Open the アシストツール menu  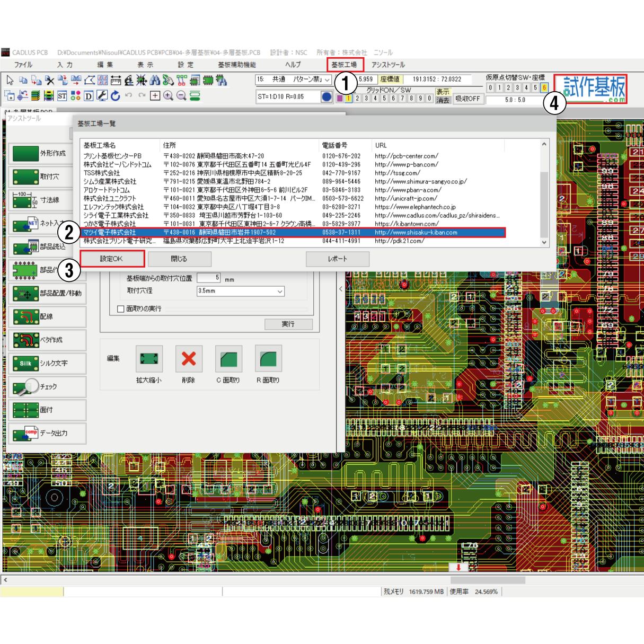[388, 65]
